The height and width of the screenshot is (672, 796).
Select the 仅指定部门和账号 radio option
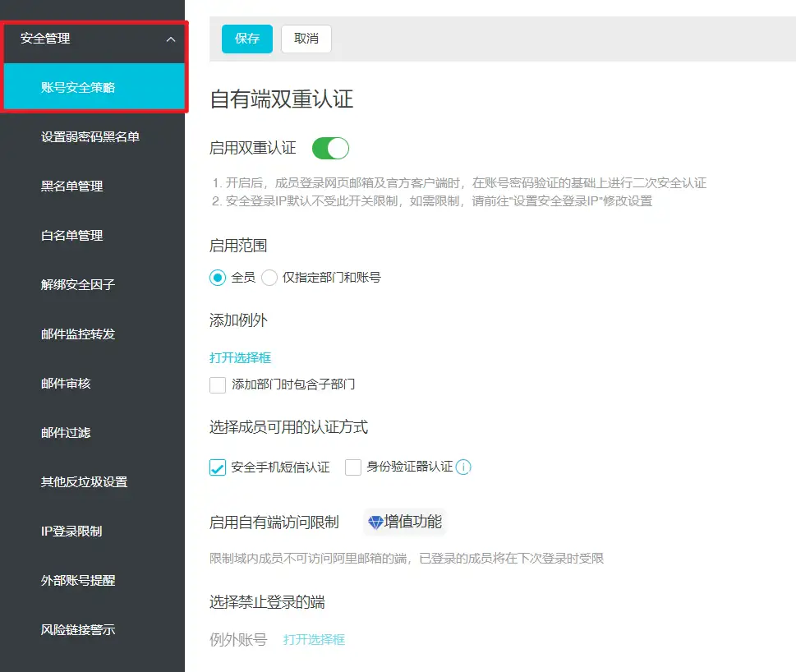tap(269, 278)
